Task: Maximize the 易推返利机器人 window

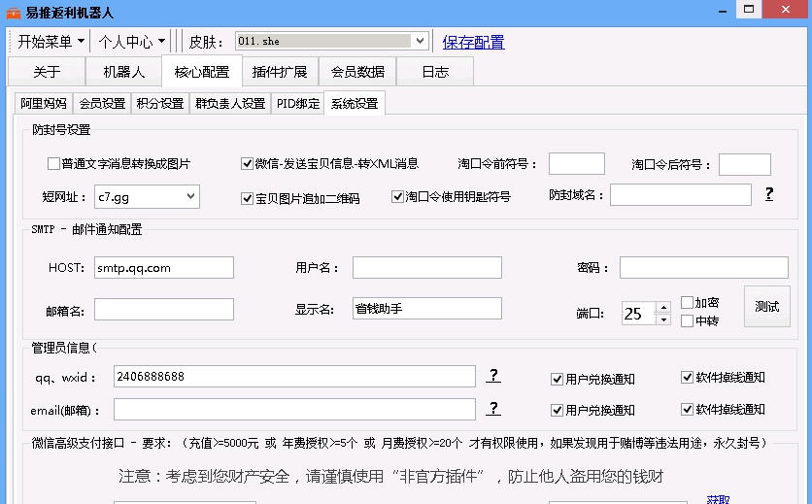Action: (x=748, y=10)
